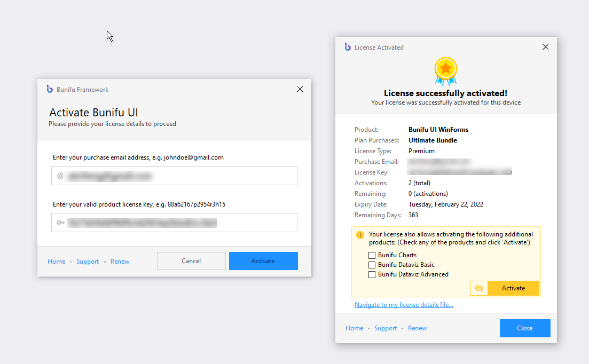The image size is (589, 364).
Task: Click the gold award ribbon badge
Action: [x=446, y=72]
